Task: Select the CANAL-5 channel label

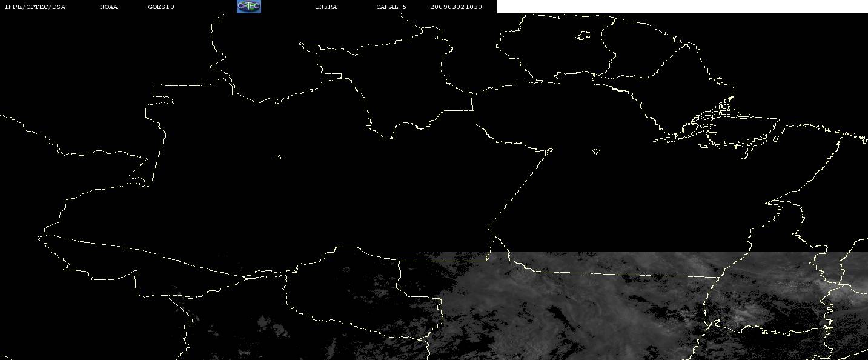Action: pyautogui.click(x=391, y=7)
